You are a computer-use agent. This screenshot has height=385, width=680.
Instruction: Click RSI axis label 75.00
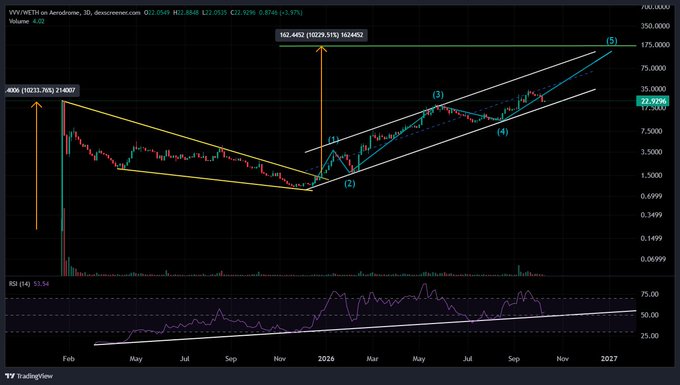click(x=650, y=294)
